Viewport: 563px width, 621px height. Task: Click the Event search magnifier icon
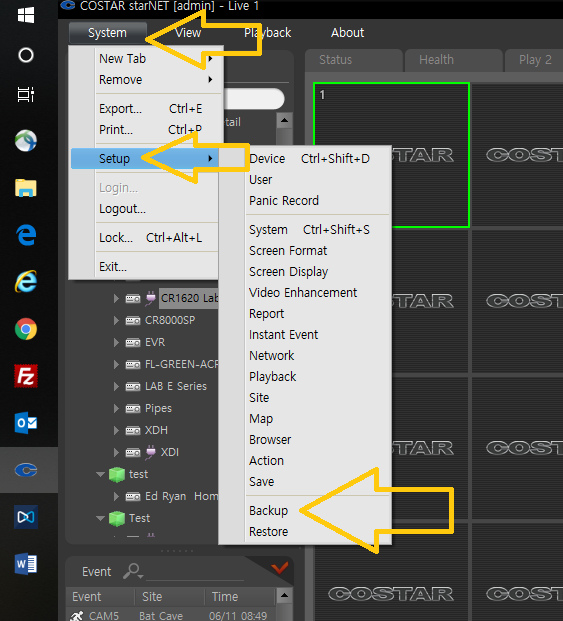pos(133,571)
